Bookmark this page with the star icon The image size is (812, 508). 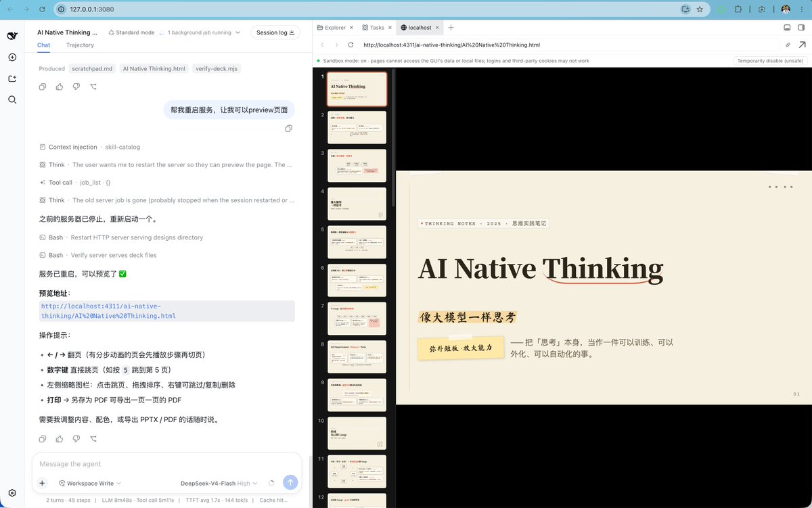(x=700, y=9)
